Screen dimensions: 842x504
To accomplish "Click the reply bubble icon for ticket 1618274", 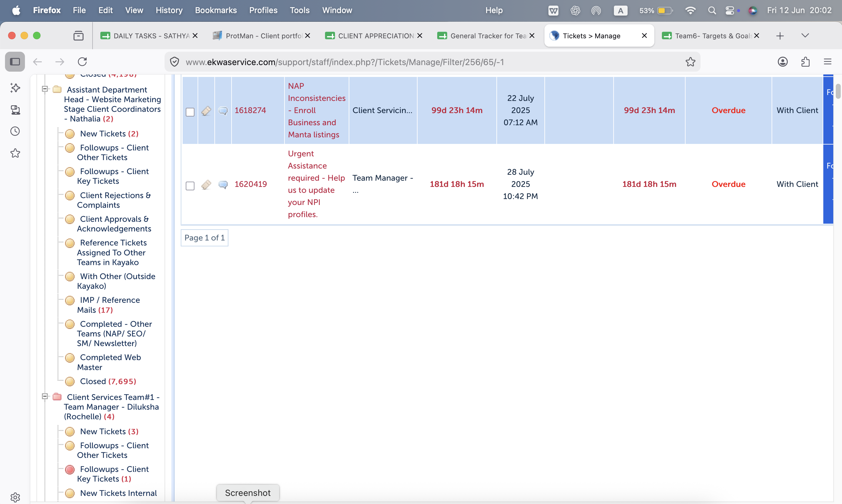I will tap(223, 111).
